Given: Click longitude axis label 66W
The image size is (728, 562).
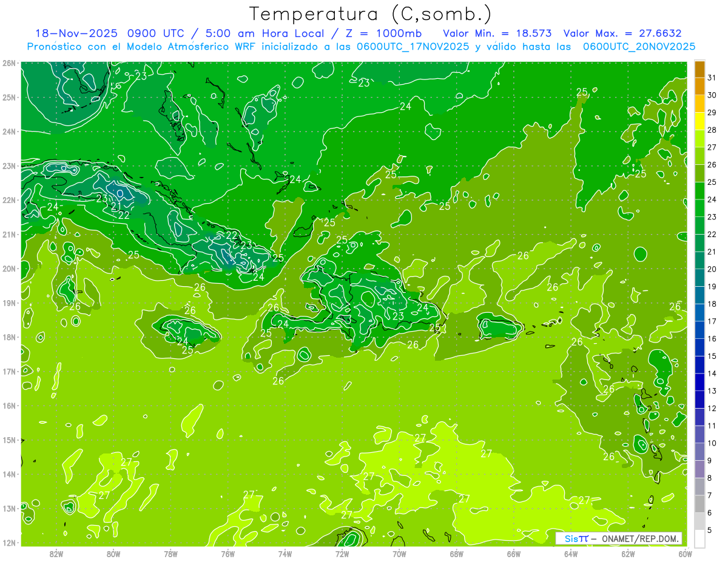Looking at the screenshot, I should click(514, 554).
